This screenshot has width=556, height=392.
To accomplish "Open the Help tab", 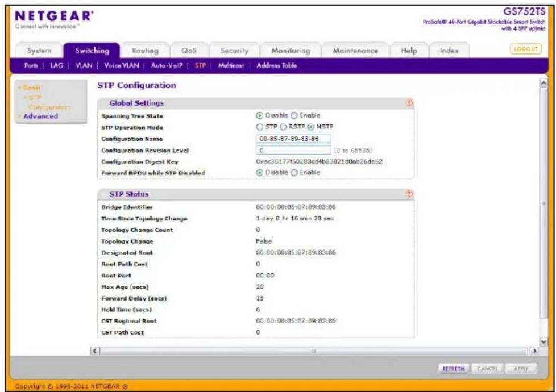I will (409, 51).
